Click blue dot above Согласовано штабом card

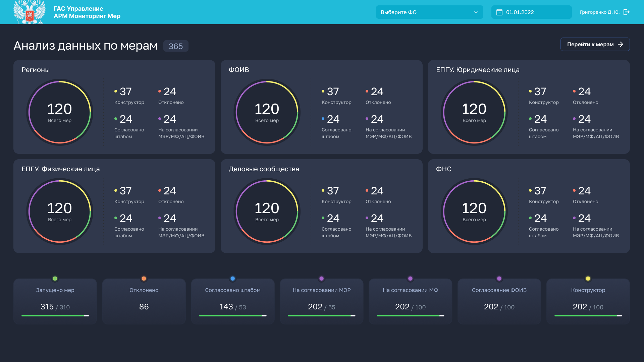coord(232,279)
